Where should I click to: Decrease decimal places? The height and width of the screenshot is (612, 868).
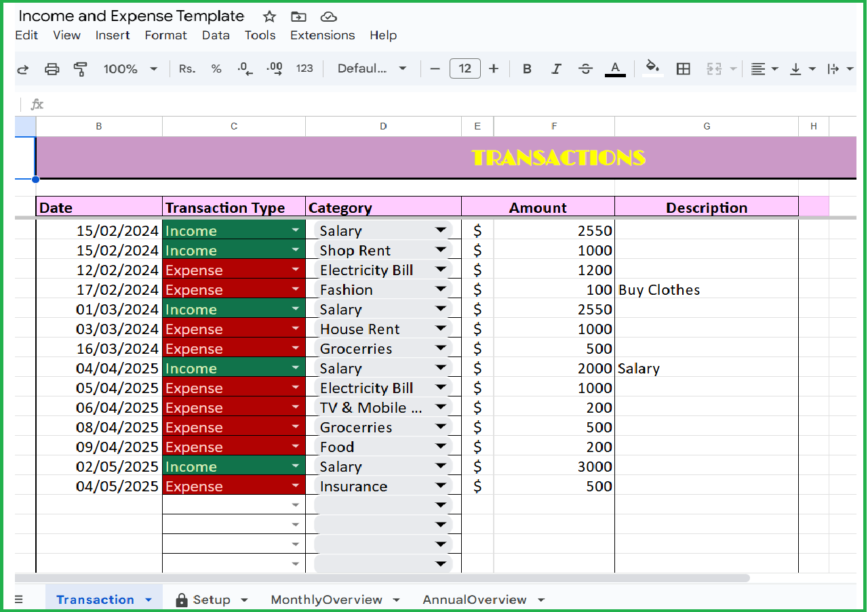tap(245, 68)
